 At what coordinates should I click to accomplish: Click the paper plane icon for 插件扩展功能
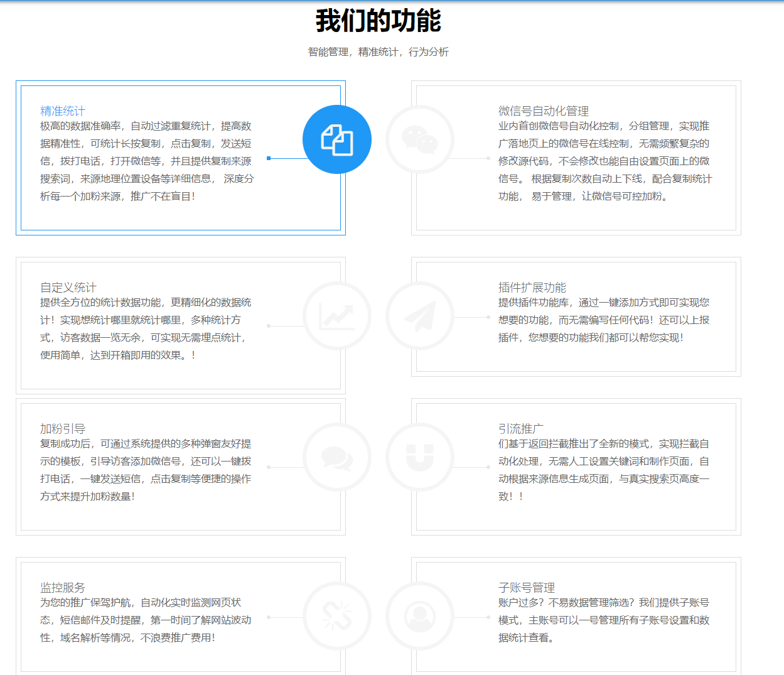[420, 316]
